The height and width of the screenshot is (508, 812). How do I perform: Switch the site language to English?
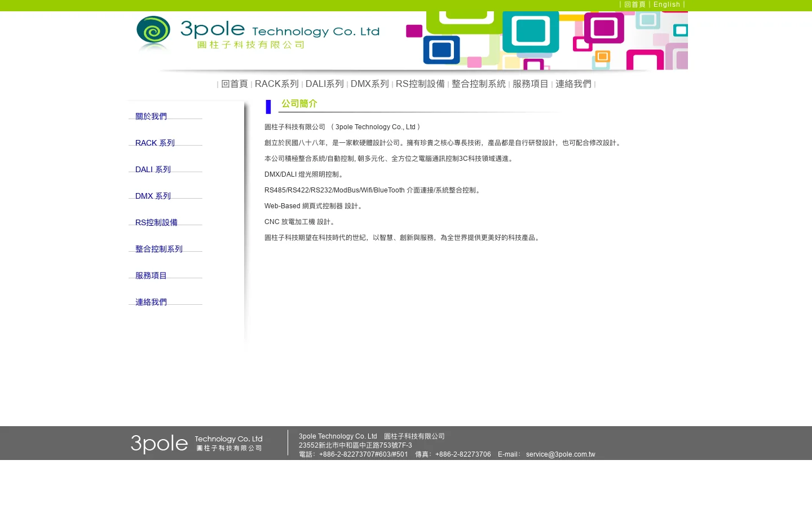coord(667,5)
